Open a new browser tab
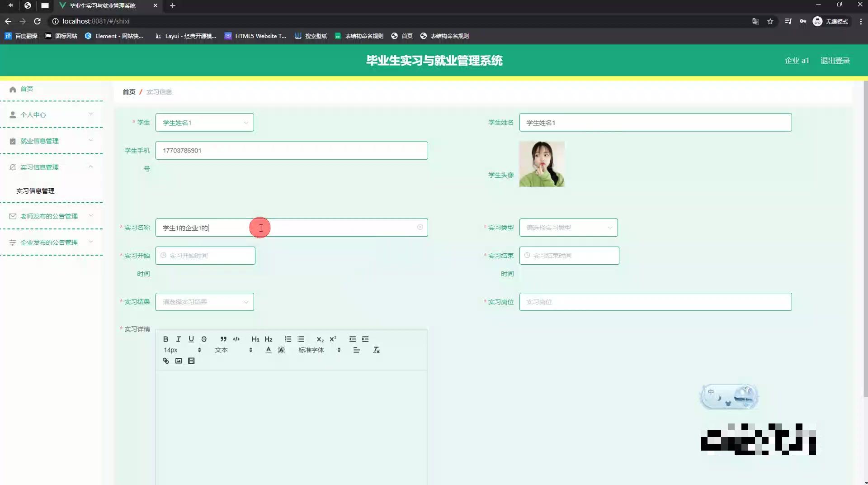This screenshot has width=868, height=485. (x=172, y=5)
